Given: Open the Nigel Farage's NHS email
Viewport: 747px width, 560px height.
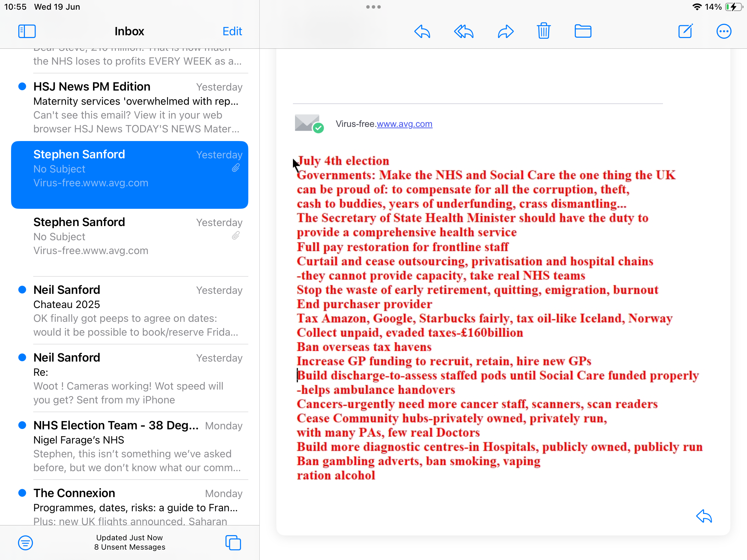Looking at the screenshot, I should pyautogui.click(x=130, y=446).
